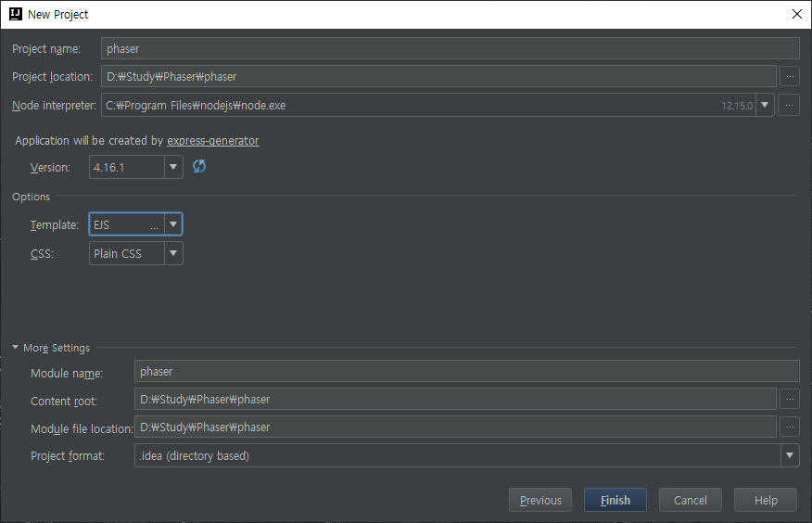This screenshot has height=523, width=812.
Task: Go back with the Previous button
Action: (x=540, y=500)
